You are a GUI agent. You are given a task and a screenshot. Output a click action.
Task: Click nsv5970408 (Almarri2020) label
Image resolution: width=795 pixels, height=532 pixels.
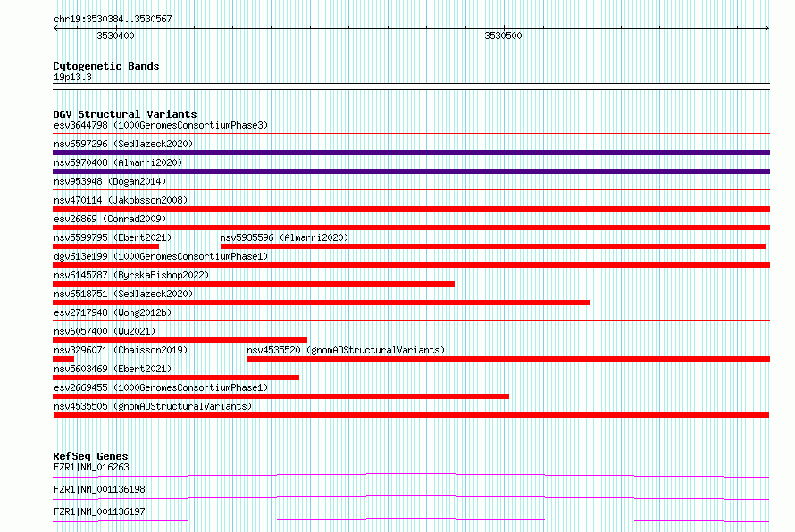coord(118,162)
